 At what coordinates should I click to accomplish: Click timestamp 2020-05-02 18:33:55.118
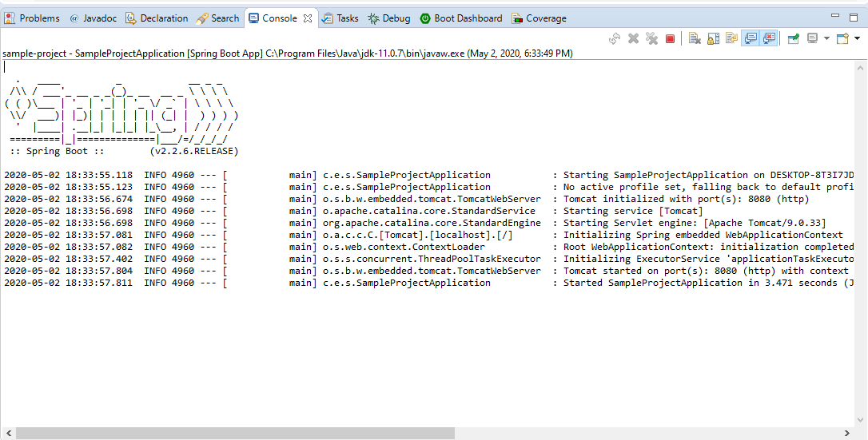[x=68, y=175]
